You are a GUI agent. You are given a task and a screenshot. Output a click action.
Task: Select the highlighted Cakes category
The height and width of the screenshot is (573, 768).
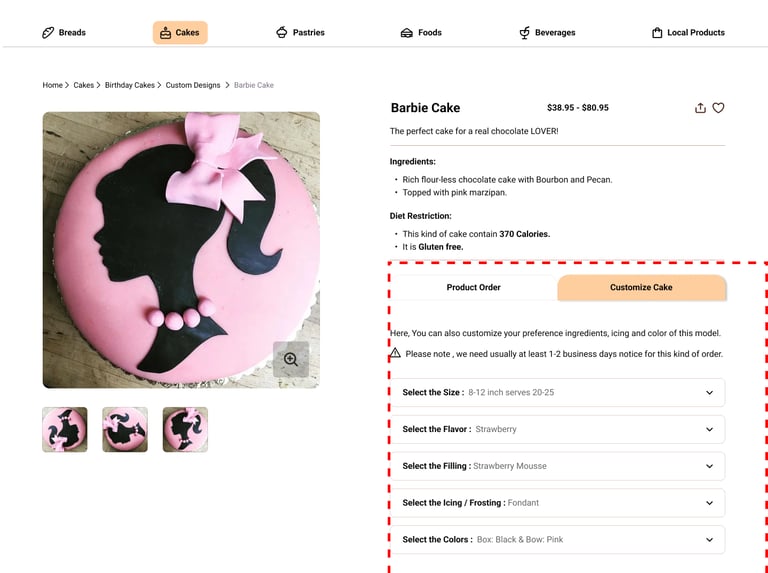point(180,33)
